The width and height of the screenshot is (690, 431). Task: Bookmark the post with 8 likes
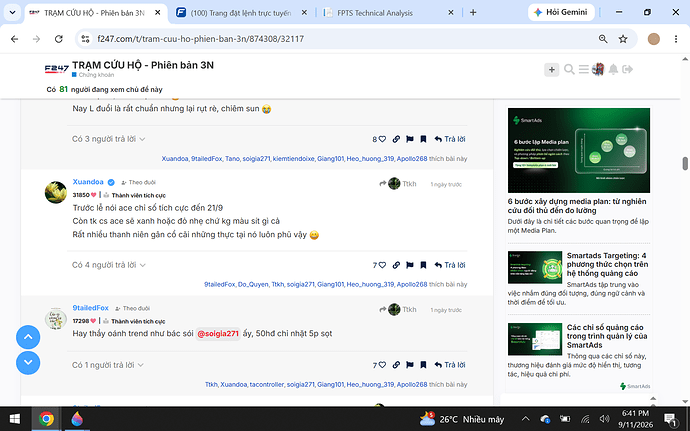point(423,139)
